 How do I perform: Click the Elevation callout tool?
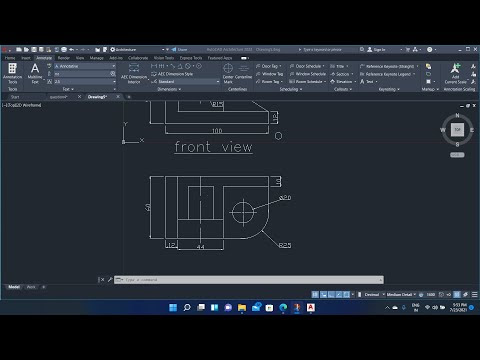click(343, 81)
